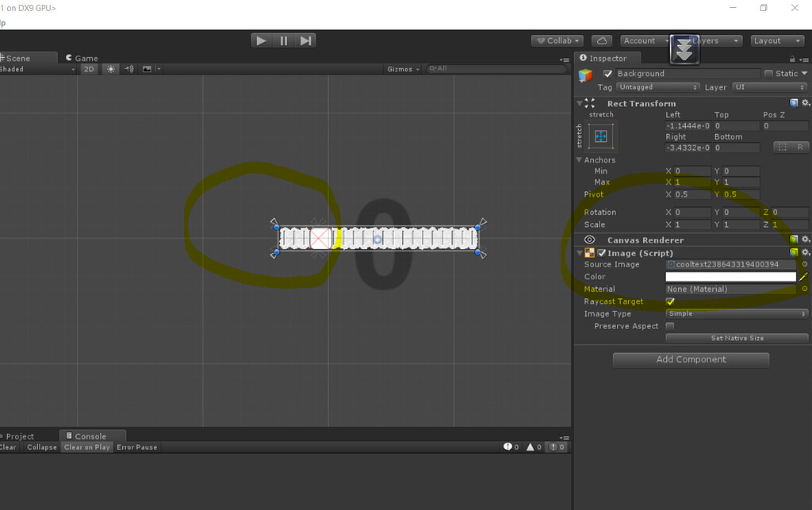Switch to the Game tab

pos(82,57)
